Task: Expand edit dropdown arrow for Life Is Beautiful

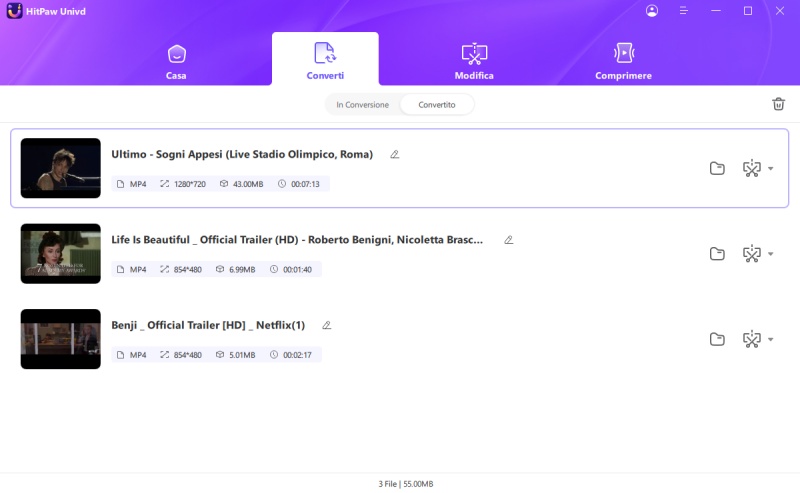Action: [x=770, y=254]
